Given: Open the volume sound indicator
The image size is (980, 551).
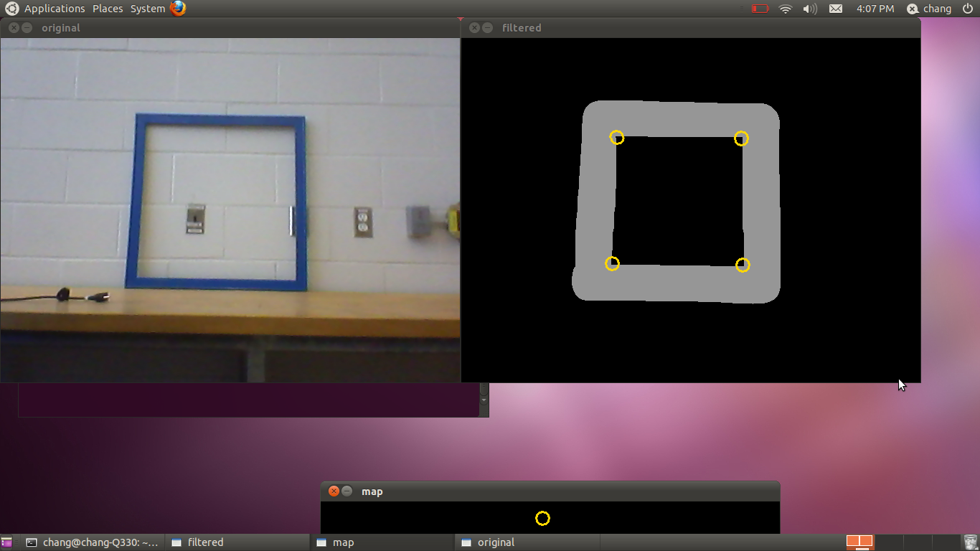Looking at the screenshot, I should [x=810, y=9].
